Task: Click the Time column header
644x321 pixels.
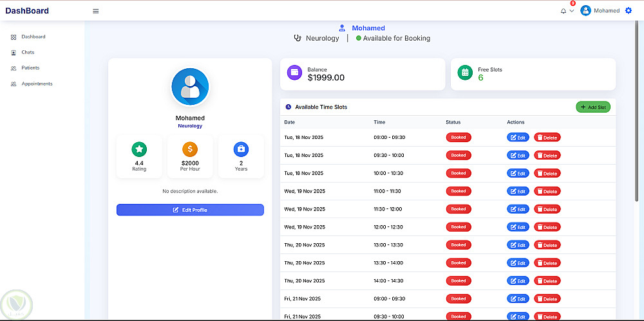Action: point(379,122)
